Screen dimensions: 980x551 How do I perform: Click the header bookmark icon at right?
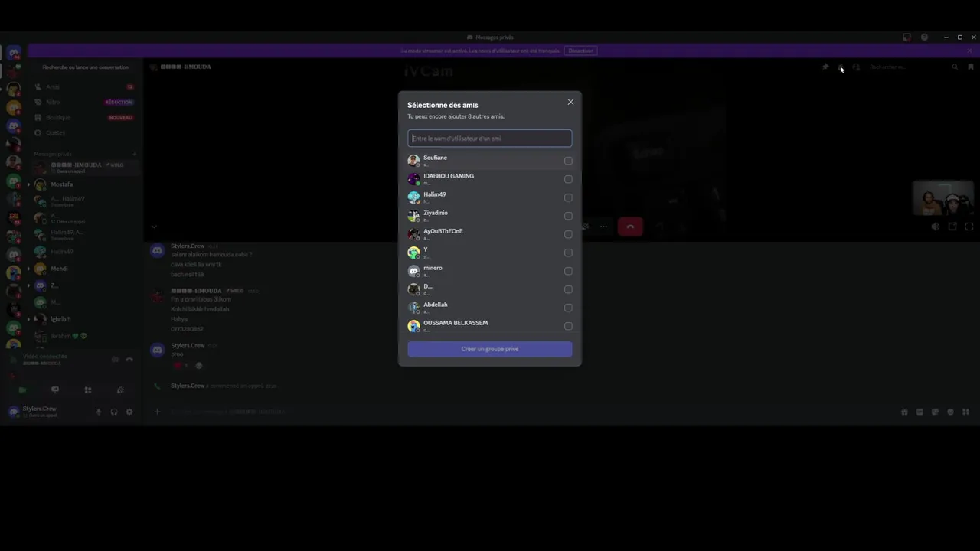point(971,67)
